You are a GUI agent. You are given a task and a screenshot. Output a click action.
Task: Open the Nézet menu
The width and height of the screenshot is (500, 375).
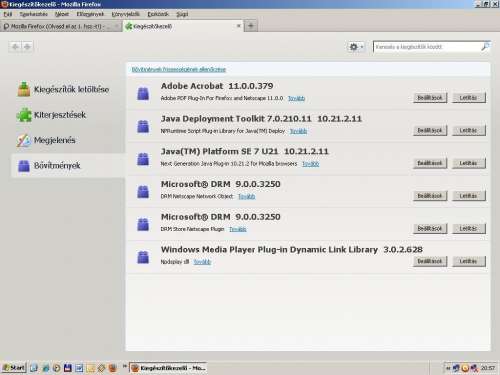62,14
